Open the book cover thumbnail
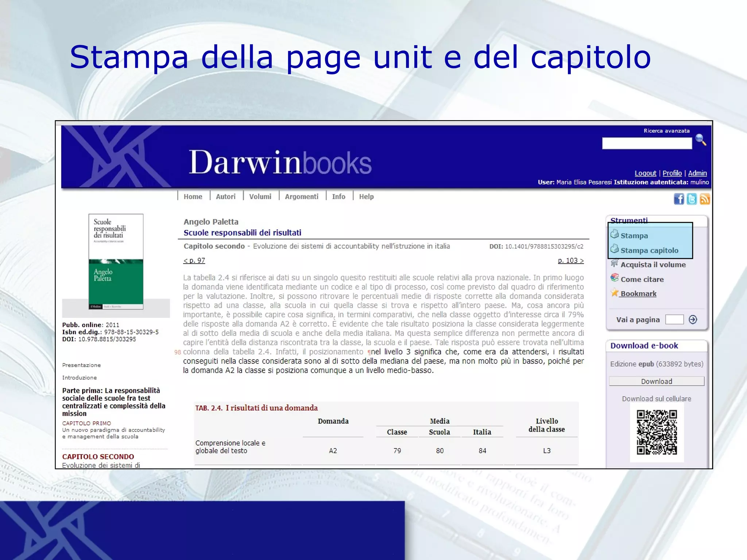The height and width of the screenshot is (560, 747). tap(116, 261)
